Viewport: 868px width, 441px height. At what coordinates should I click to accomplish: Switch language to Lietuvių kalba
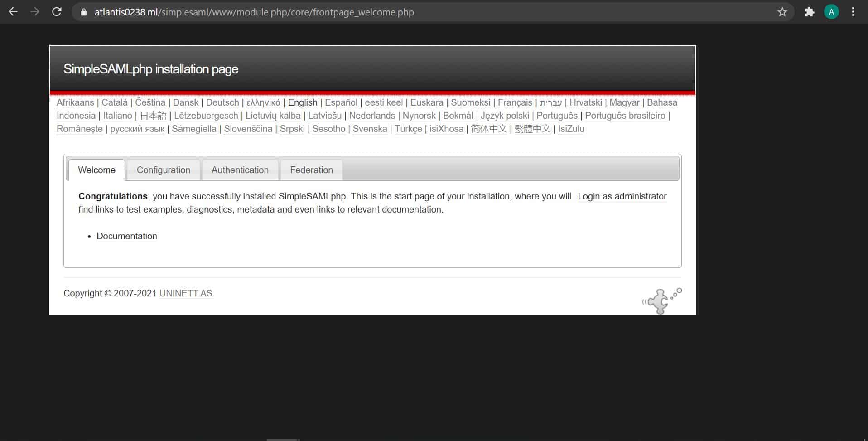tap(273, 116)
